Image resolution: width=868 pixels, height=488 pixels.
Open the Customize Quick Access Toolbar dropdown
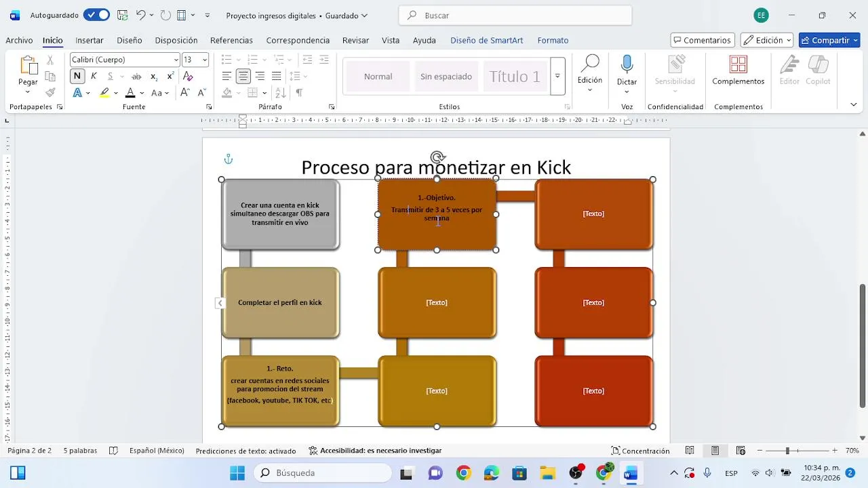207,15
